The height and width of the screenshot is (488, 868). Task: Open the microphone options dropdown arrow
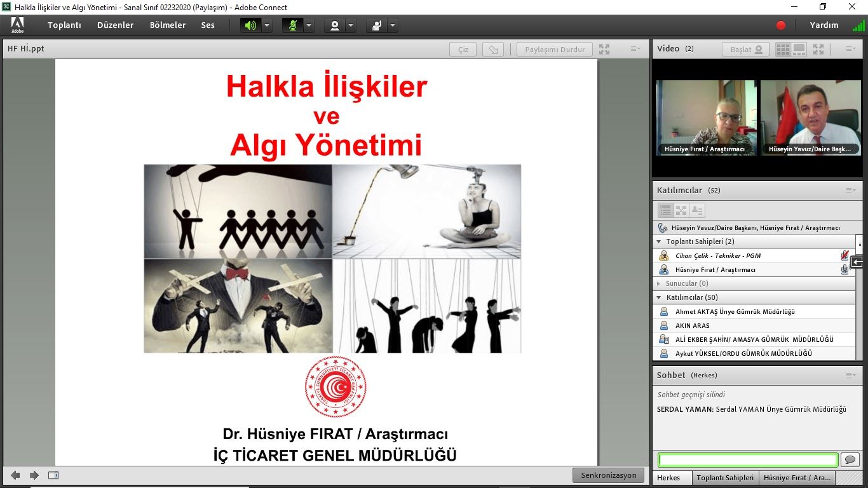pos(309,25)
